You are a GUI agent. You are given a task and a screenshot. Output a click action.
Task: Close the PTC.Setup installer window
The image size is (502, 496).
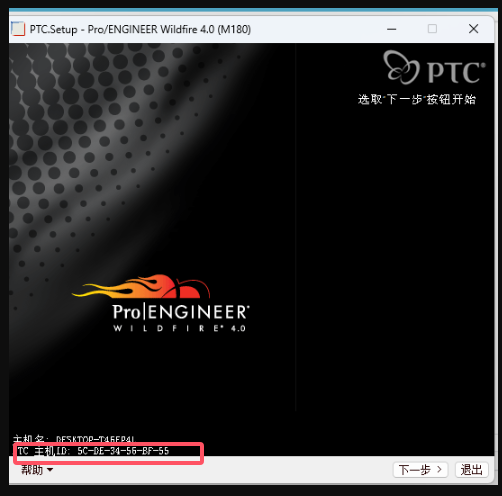pos(473,29)
